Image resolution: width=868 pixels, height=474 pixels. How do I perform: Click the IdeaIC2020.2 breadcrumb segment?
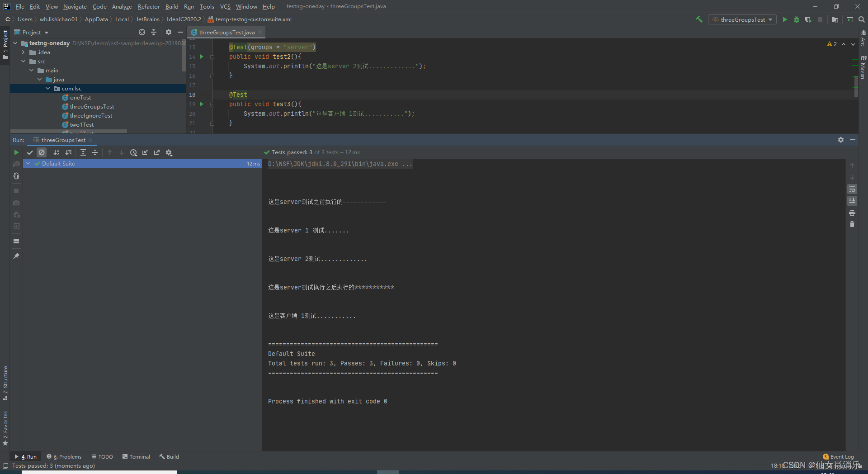184,19
